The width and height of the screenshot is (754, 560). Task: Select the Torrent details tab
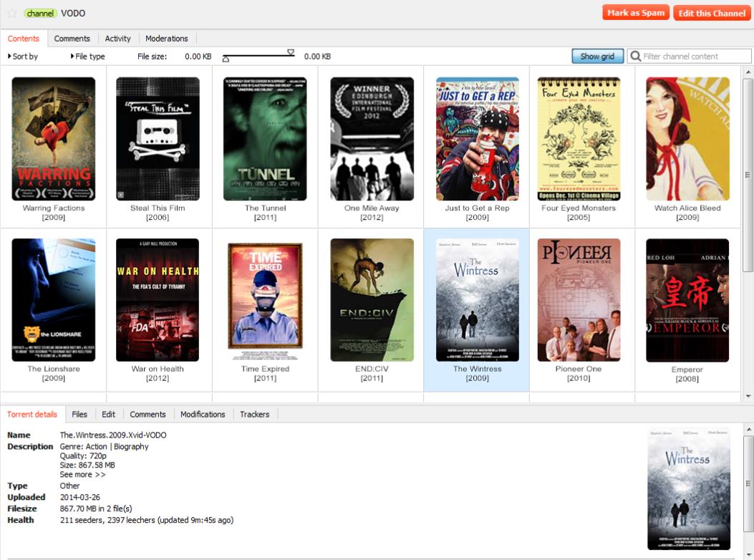tap(32, 414)
